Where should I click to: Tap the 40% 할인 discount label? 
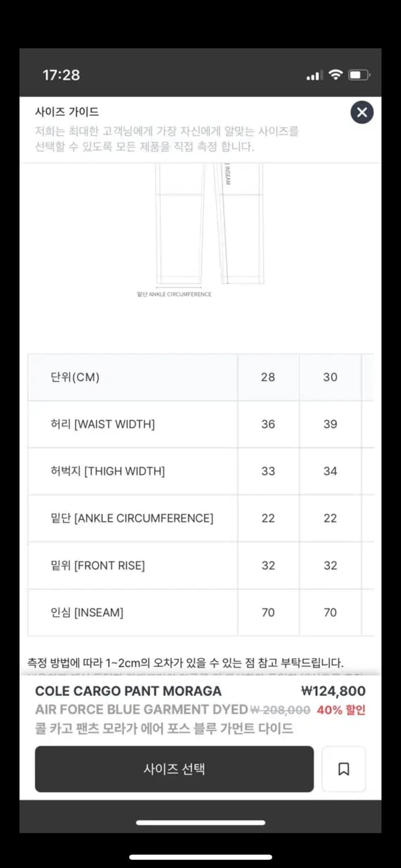pos(341,710)
